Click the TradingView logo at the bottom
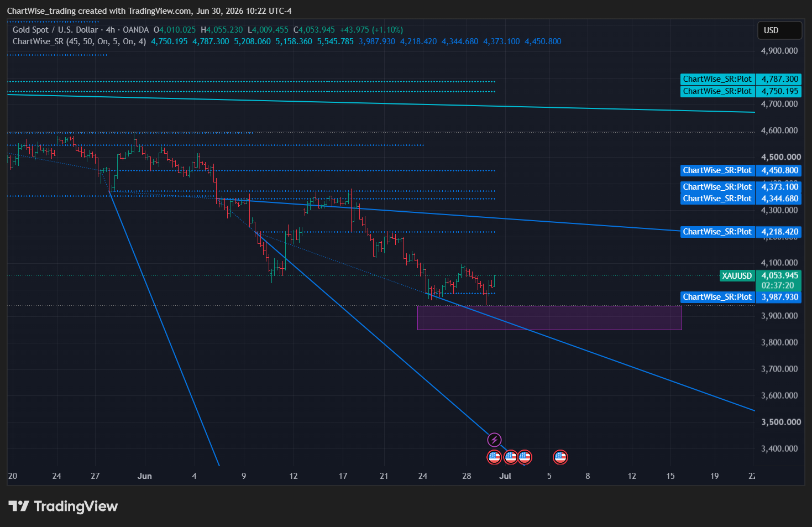This screenshot has width=812, height=527. click(63, 507)
